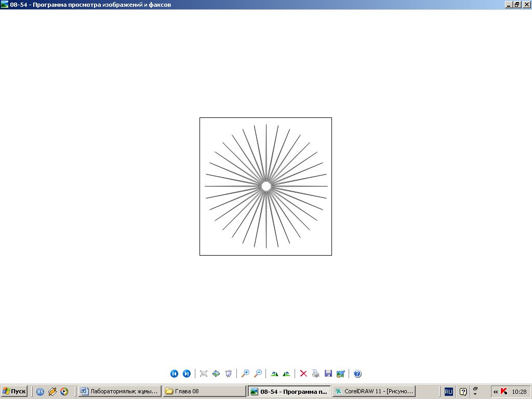532x399 pixels.
Task: Go to the next image
Action: pos(187,374)
